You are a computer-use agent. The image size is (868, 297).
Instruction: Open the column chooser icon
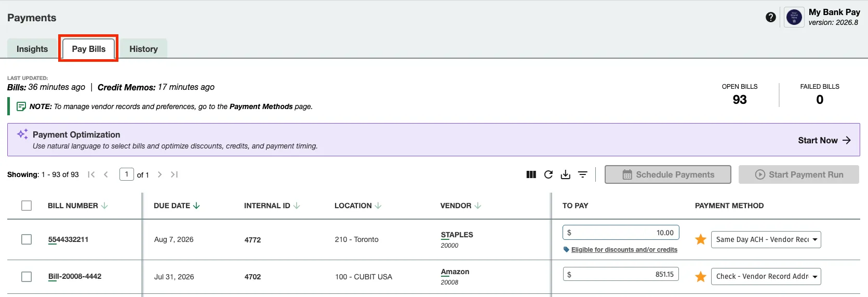pyautogui.click(x=531, y=174)
